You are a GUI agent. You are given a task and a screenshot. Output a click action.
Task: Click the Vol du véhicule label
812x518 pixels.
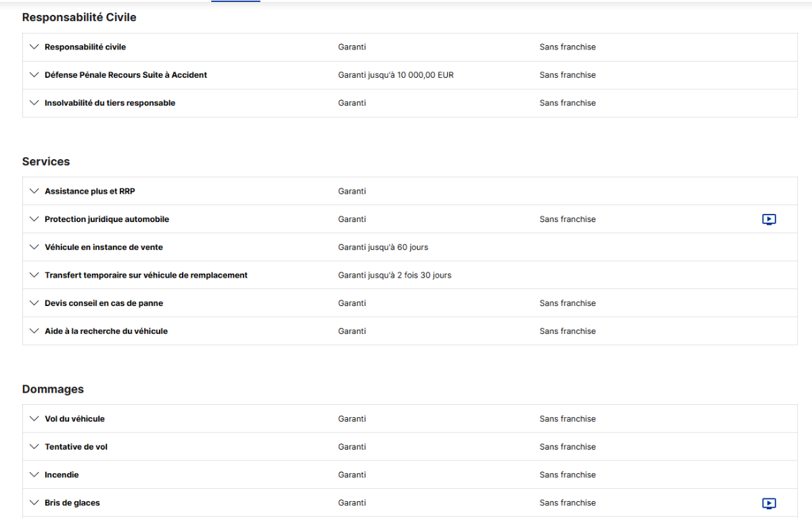point(74,419)
